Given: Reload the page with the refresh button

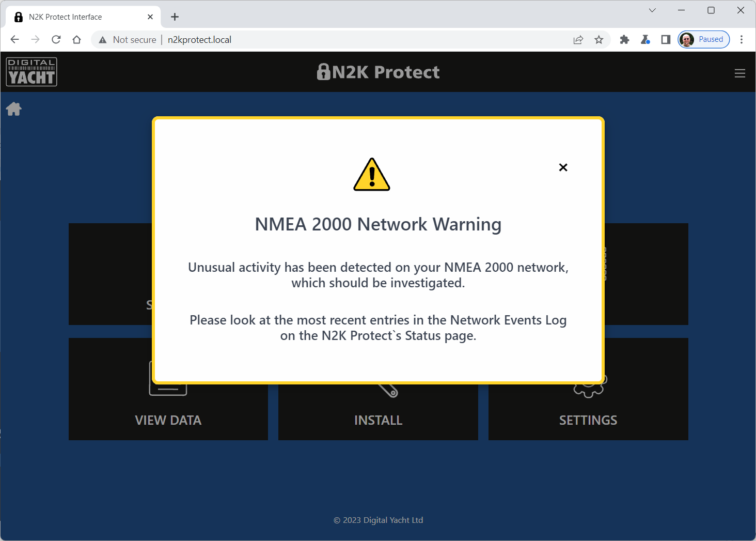Looking at the screenshot, I should pos(56,40).
